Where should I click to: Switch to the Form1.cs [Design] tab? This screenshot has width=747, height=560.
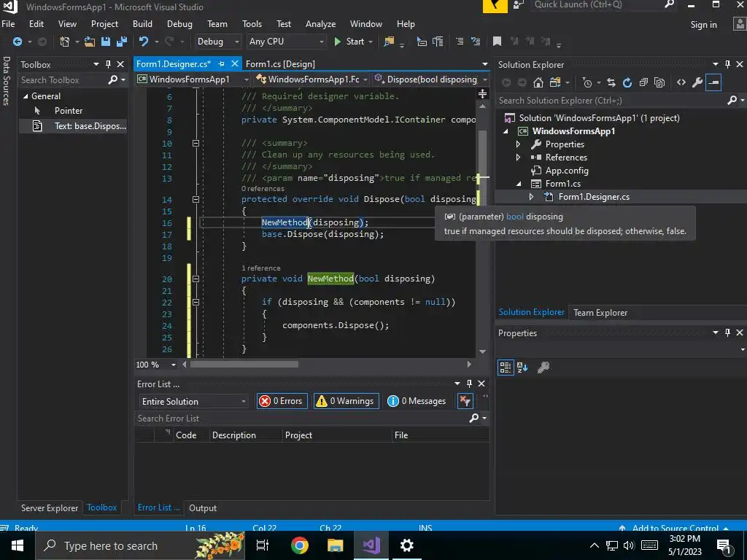point(280,64)
